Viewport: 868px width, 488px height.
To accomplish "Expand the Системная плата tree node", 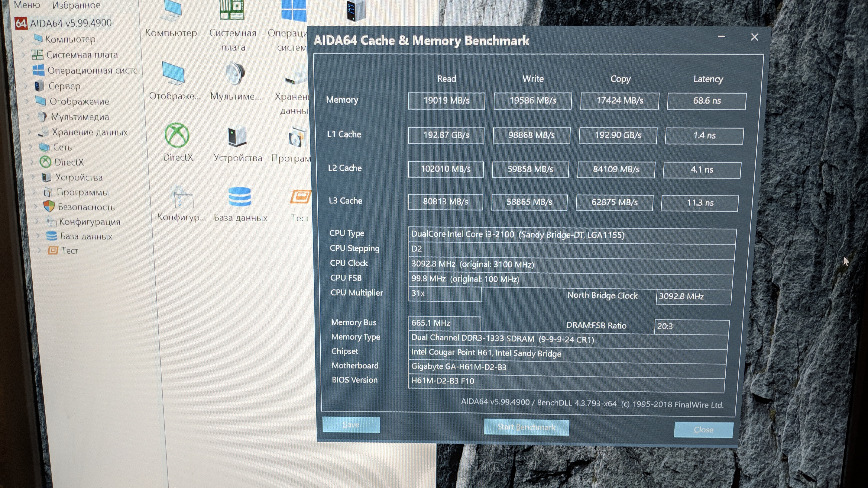I will [x=23, y=55].
